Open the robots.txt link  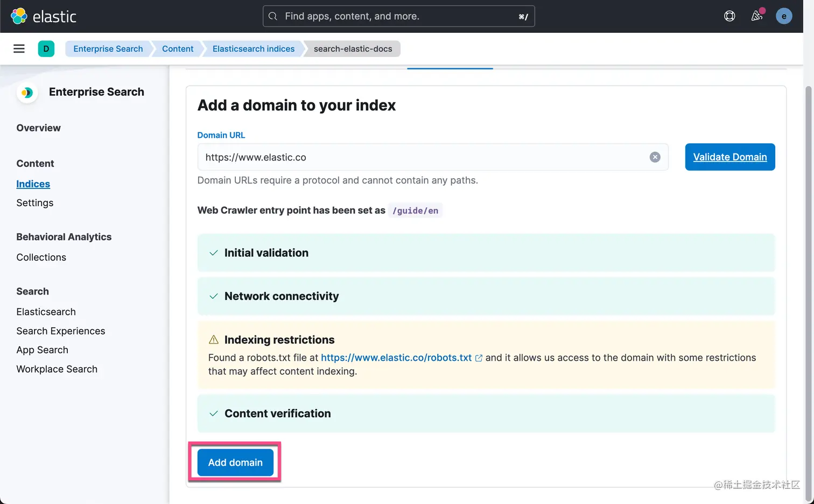[x=396, y=358]
